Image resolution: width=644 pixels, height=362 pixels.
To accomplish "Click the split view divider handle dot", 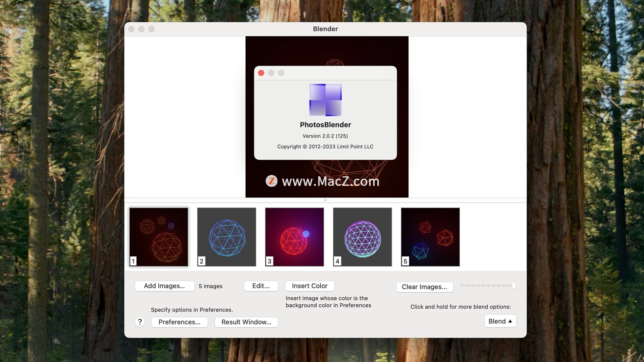I will (x=325, y=200).
